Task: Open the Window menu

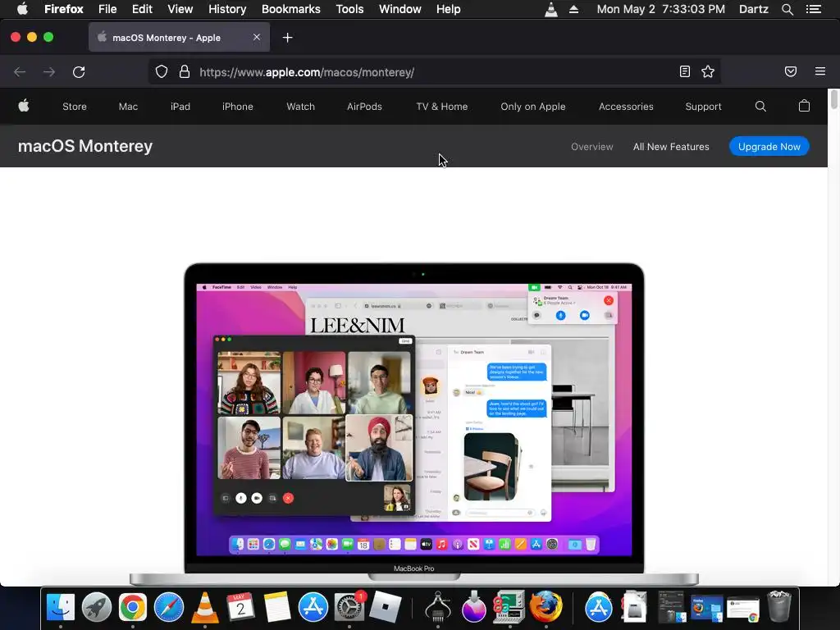Action: (x=400, y=9)
